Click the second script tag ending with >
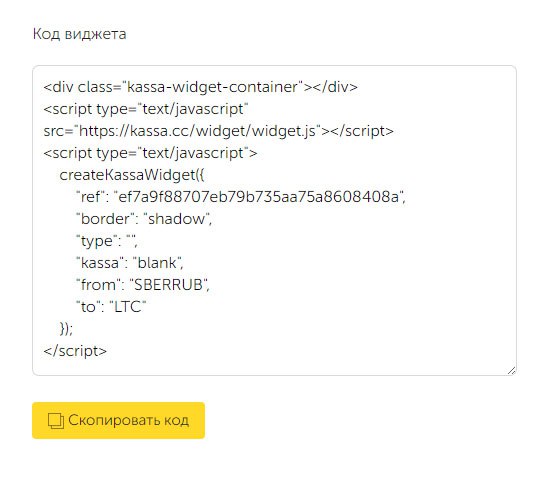Viewport: 545px width, 479px height. (151, 153)
